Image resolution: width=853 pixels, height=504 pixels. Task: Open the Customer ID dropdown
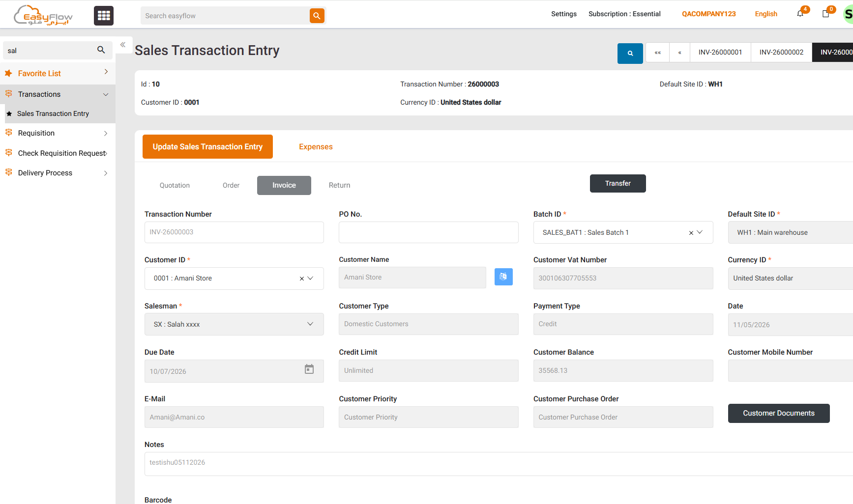(x=310, y=278)
